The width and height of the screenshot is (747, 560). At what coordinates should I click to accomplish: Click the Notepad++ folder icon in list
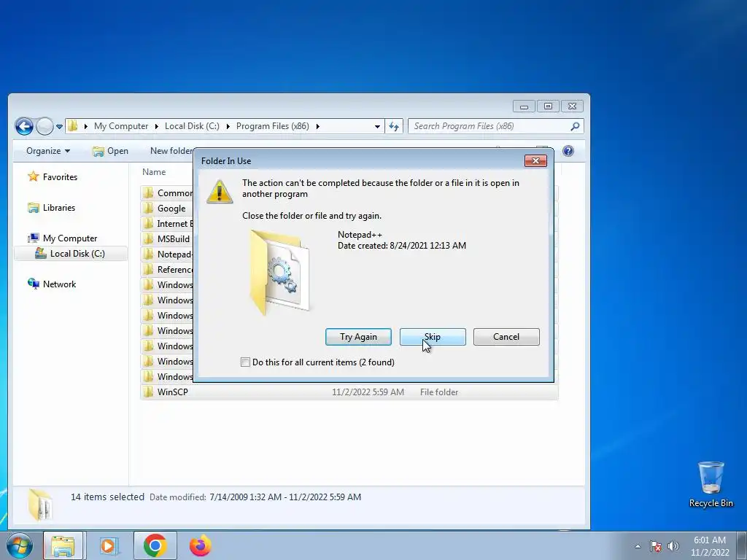click(149, 254)
